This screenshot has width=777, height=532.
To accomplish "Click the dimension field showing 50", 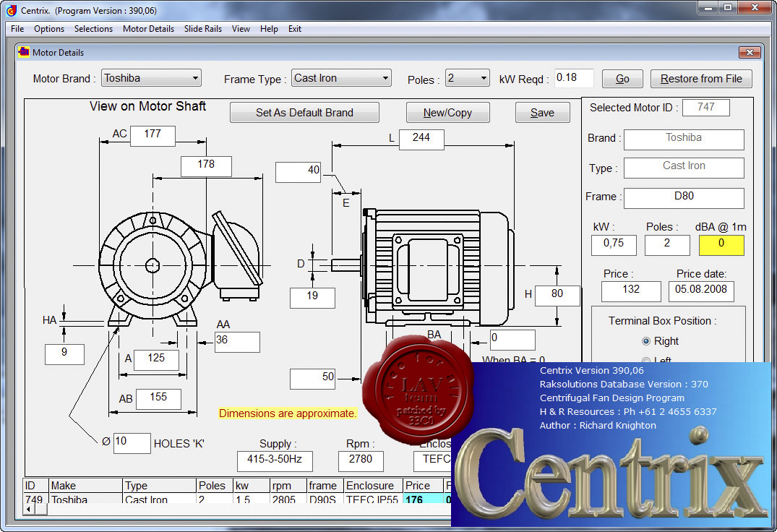I will coord(313,379).
